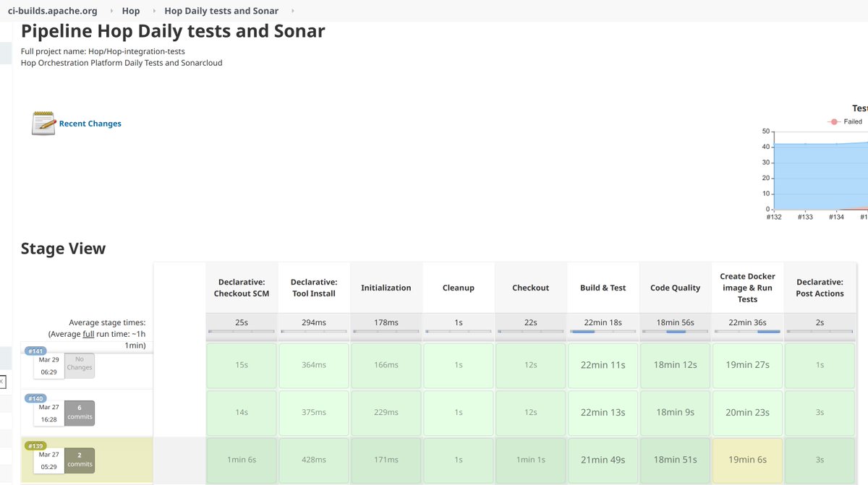
Task: Select the Create Docker image average progress bar
Action: pos(748,332)
